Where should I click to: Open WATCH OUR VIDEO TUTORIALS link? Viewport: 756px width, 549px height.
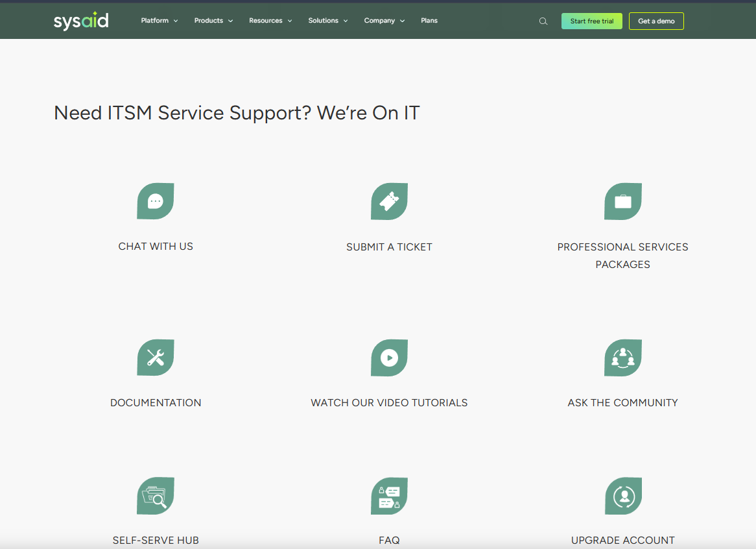(389, 403)
